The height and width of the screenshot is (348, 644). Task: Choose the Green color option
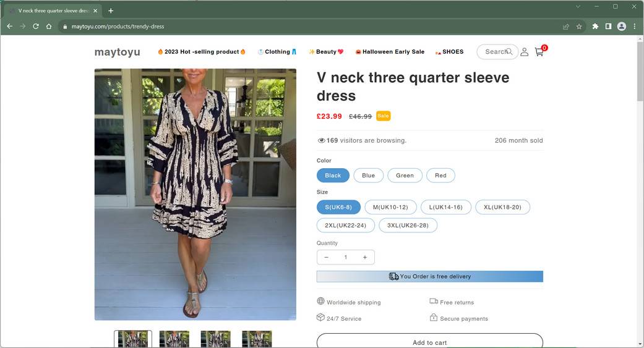coord(405,176)
